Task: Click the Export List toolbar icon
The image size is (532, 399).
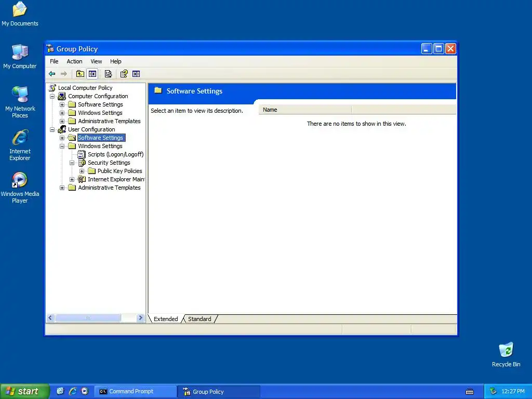Action: [108, 74]
